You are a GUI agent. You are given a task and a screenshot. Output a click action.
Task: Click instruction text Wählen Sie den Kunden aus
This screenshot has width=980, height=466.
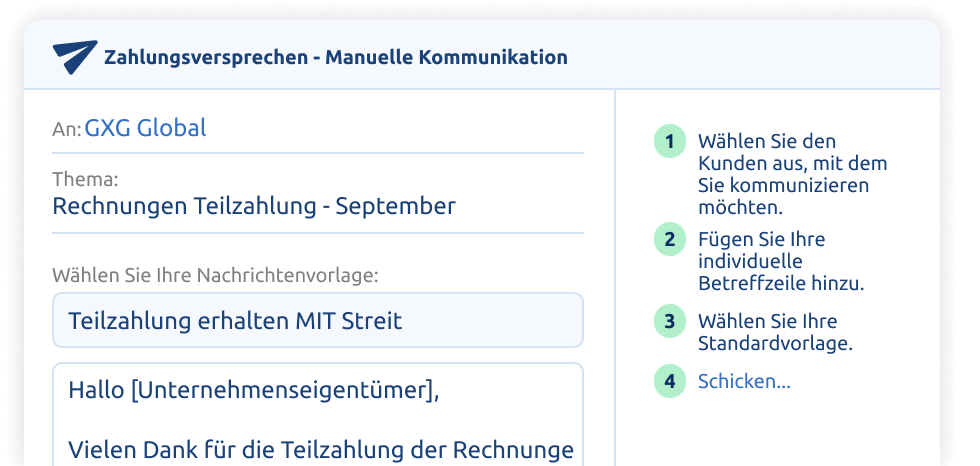[x=792, y=174]
